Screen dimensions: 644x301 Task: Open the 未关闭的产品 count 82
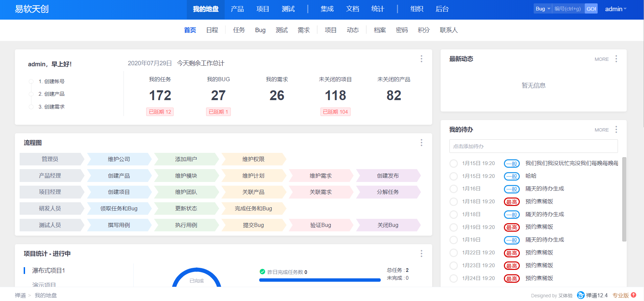pos(394,95)
